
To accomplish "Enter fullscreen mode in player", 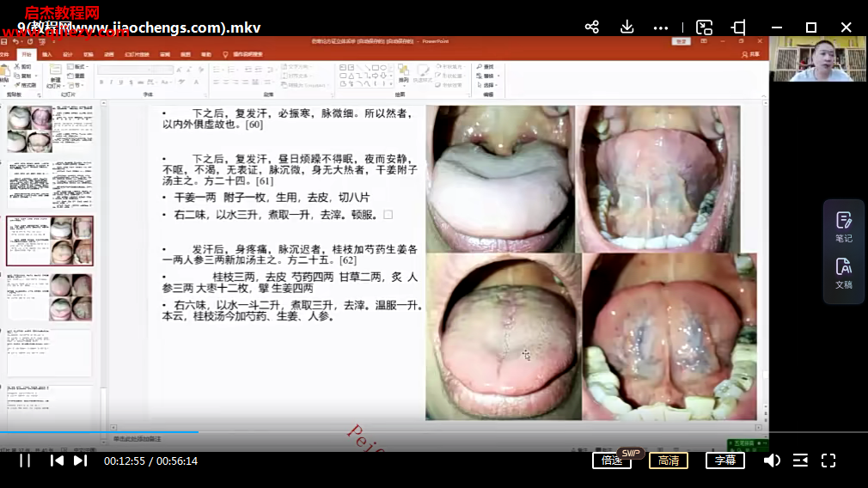I will pyautogui.click(x=828, y=461).
